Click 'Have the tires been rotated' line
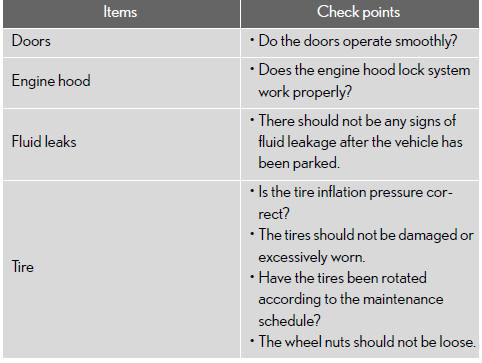Image resolution: width=482 pixels, height=363 pixels. (x=342, y=278)
